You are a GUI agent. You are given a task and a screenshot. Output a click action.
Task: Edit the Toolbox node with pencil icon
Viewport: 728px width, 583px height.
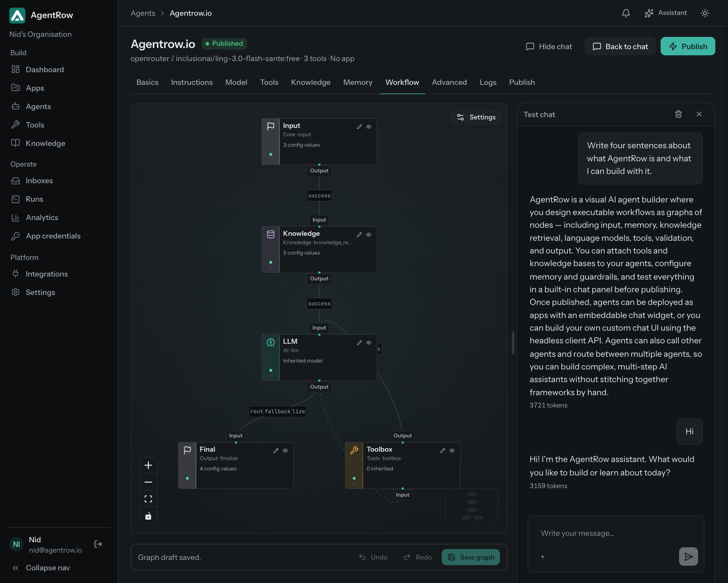click(443, 450)
